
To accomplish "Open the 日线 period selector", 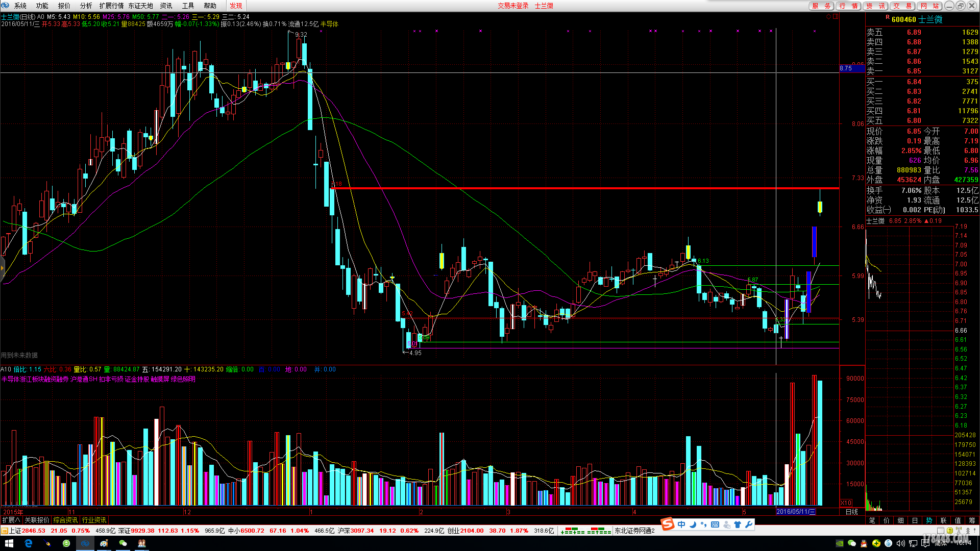I will 852,512.
